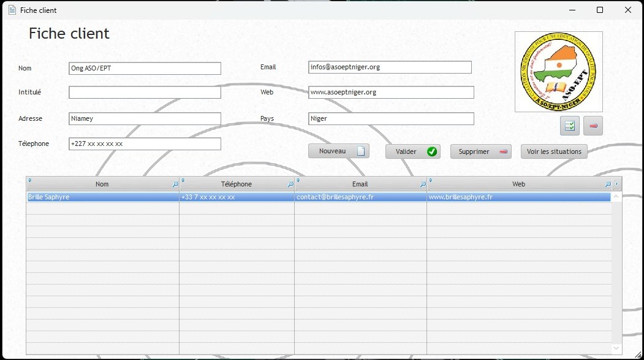Click the red minus button below the logo
This screenshot has height=360, width=644.
(593, 126)
